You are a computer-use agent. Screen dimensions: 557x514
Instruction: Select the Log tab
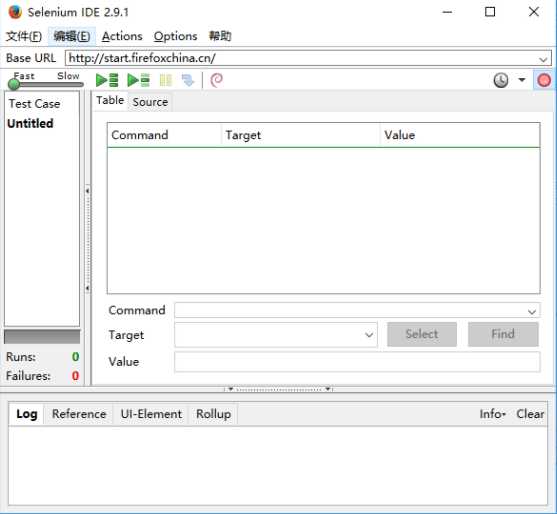click(27, 414)
